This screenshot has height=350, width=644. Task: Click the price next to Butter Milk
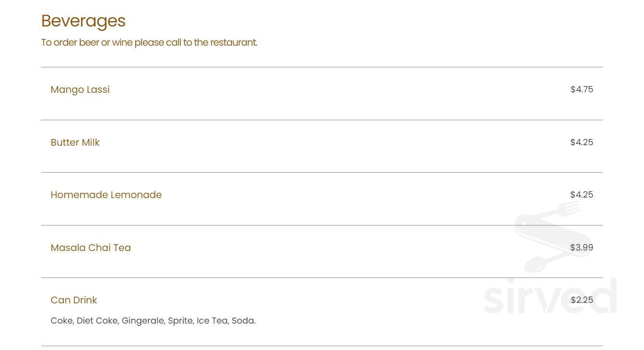[582, 142]
